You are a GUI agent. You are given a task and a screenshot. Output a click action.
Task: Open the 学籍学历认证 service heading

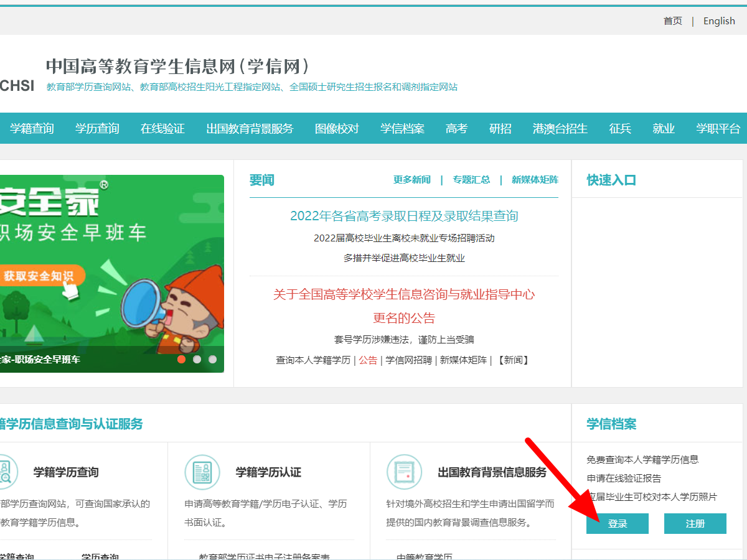click(268, 472)
